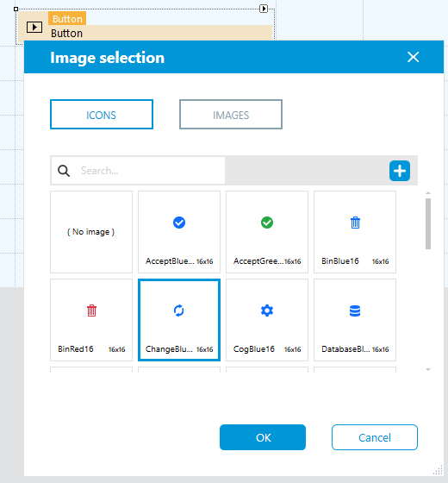Click the dialog resize grip corner
The width and height of the screenshot is (448, 483).
pyautogui.click(x=439, y=470)
